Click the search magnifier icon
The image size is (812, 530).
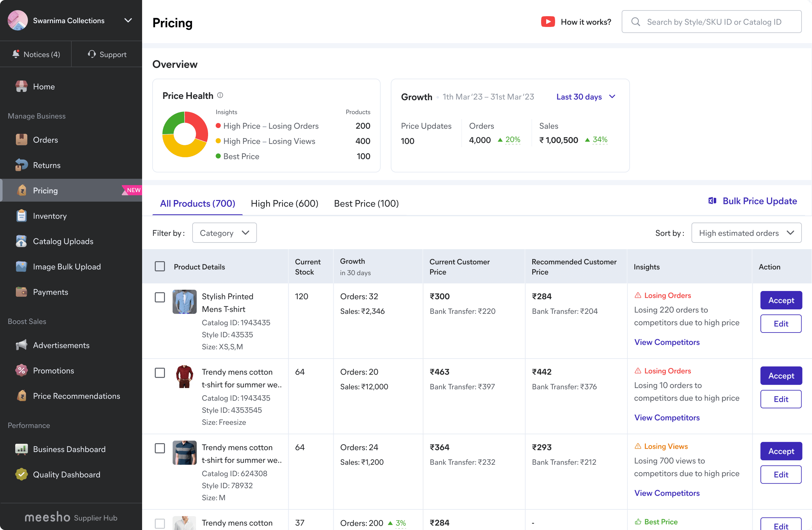[636, 22]
